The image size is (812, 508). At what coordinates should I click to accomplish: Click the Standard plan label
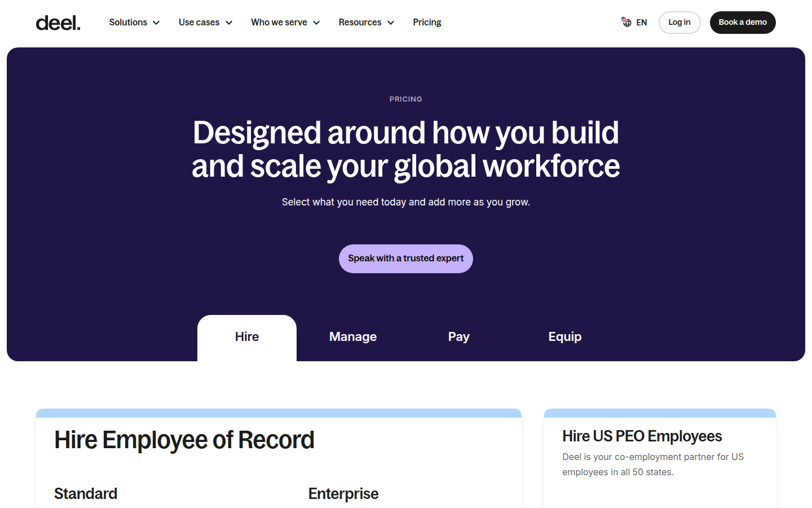pyautogui.click(x=86, y=494)
